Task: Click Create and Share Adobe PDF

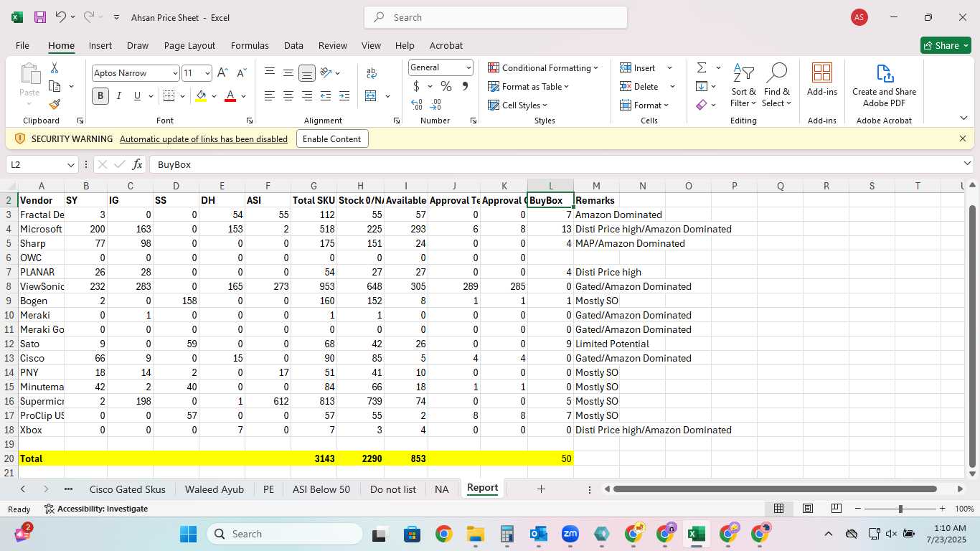Action: 884,85
